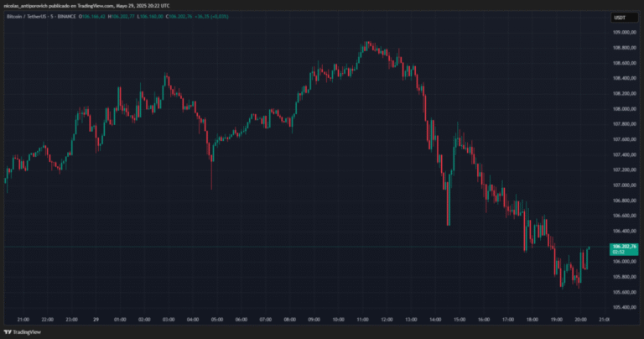Image resolution: width=644 pixels, height=339 pixels.
Task: Click the 108.000,00 price axis label
Action: 624,109
